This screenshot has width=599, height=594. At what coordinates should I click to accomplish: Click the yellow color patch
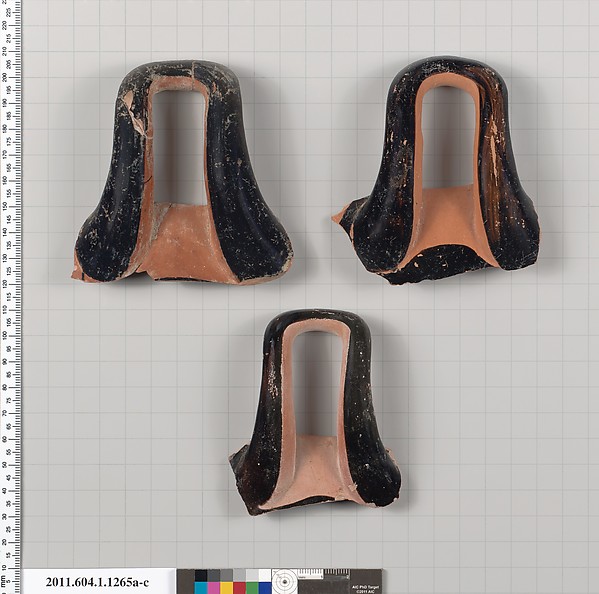click(x=227, y=588)
